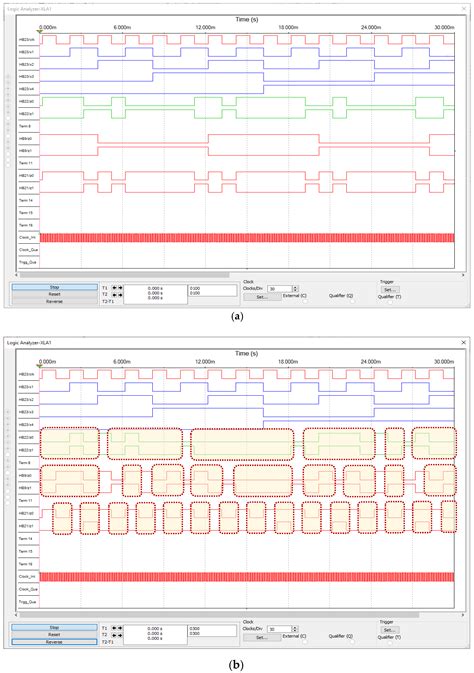Move cursor T1 left in upper analyzer
Viewport: 474px width, 673px height.
click(115, 288)
